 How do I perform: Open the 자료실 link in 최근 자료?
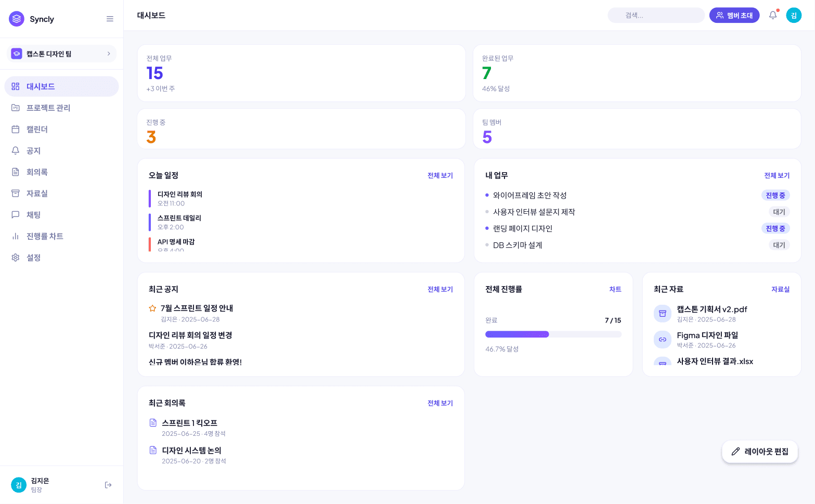coord(780,289)
